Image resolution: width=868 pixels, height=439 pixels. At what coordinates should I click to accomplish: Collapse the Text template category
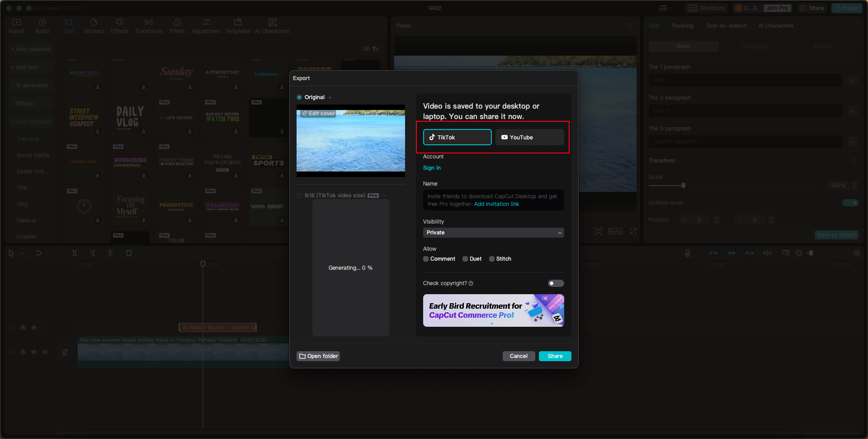click(x=31, y=122)
